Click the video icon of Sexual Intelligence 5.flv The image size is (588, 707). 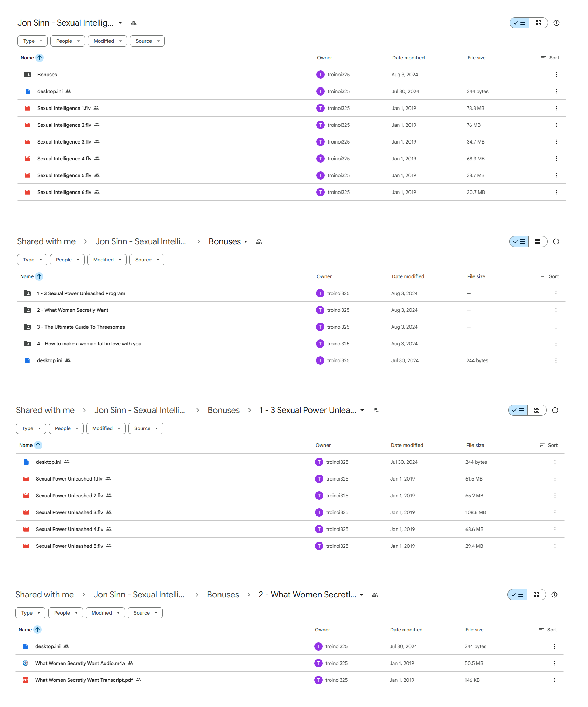pos(28,175)
